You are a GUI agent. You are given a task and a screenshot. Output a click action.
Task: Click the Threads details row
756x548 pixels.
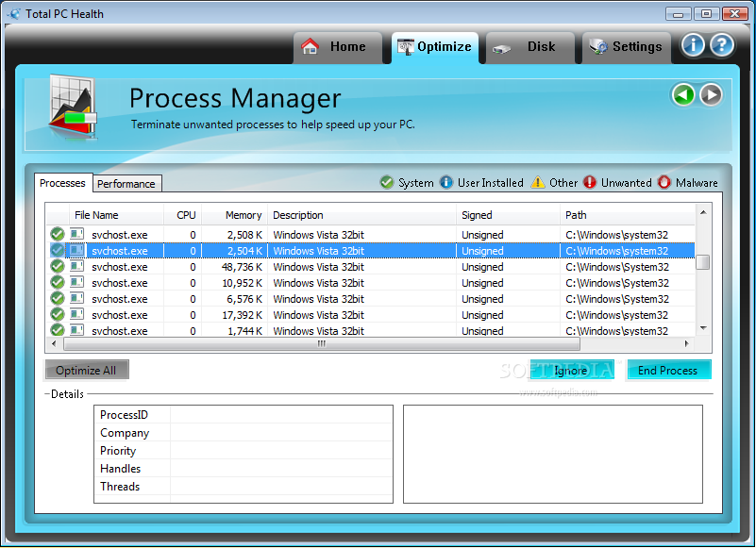point(244,486)
